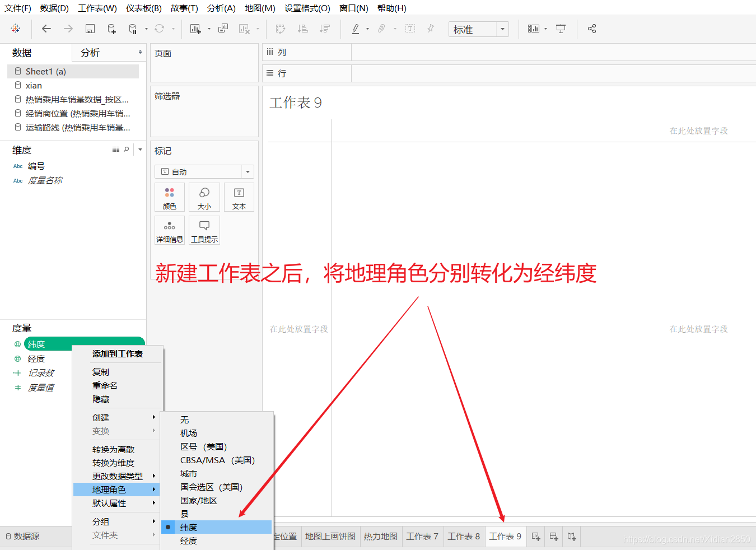Image resolution: width=756 pixels, height=550 pixels.
Task: Toggle 分析 pane tab switcher arrows
Action: (x=140, y=52)
